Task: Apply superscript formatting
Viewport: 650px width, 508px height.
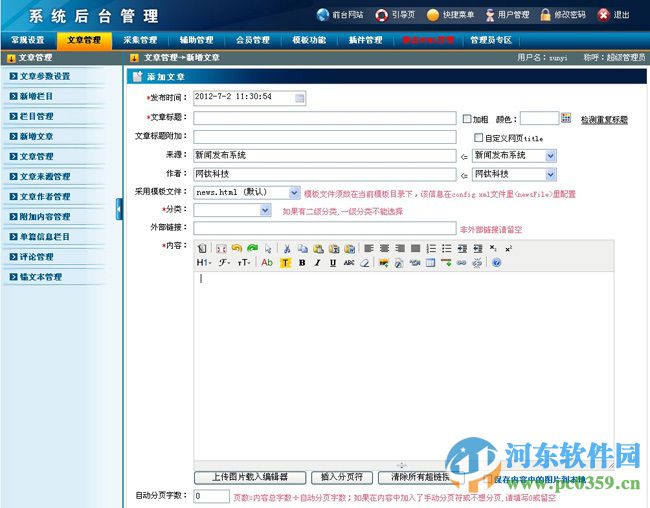Action: click(x=508, y=248)
